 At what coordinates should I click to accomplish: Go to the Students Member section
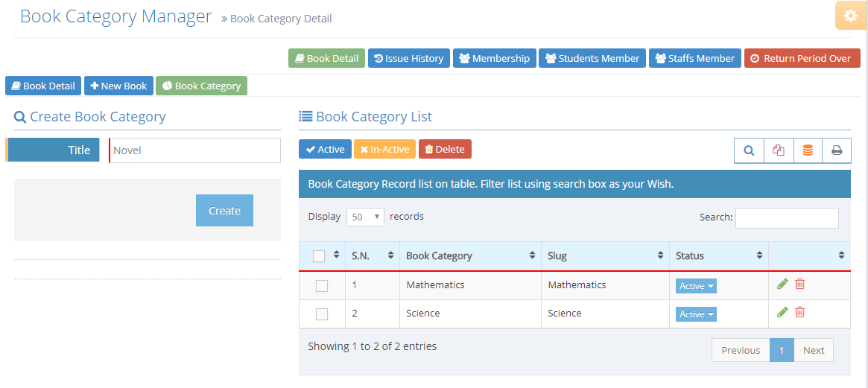(592, 58)
